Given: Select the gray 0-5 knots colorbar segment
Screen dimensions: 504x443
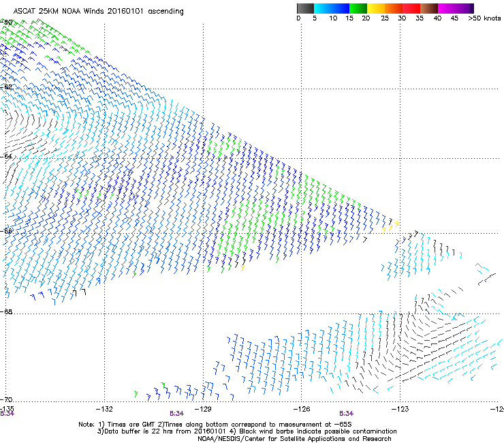Looking at the screenshot, I should tap(305, 8).
